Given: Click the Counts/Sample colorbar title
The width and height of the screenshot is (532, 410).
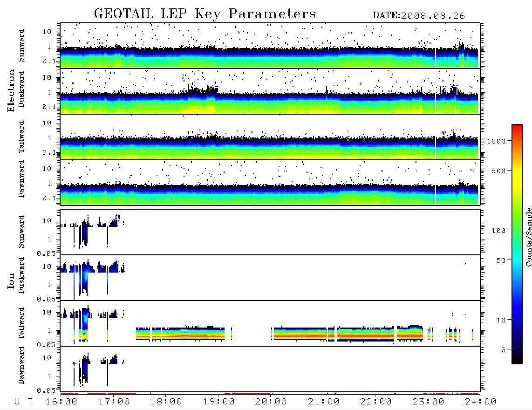Looking at the screenshot, I should coord(528,237).
